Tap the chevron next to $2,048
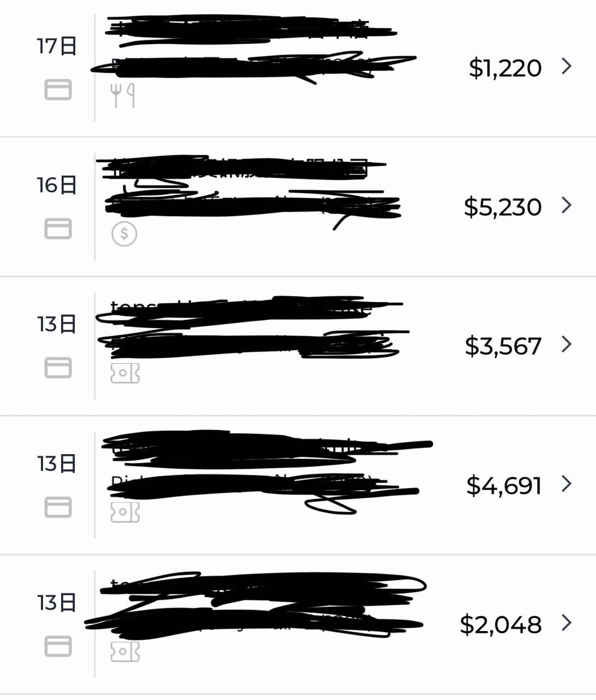596x700 pixels. 567,622
